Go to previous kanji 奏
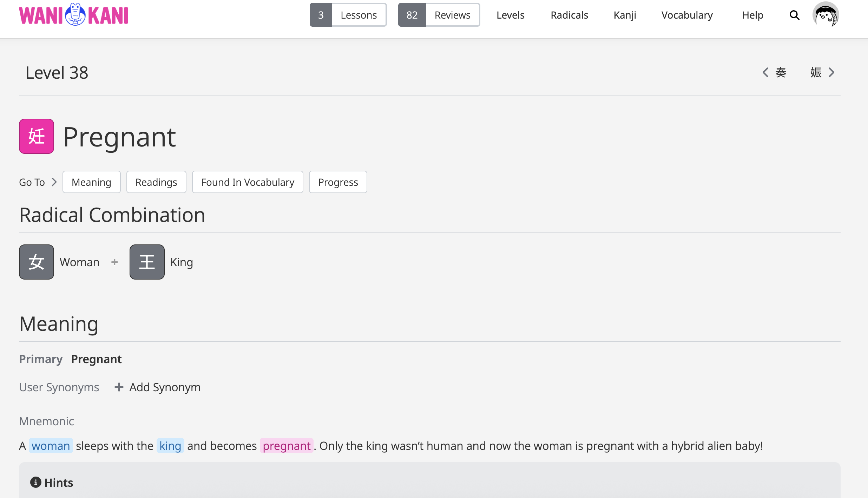 coord(775,72)
